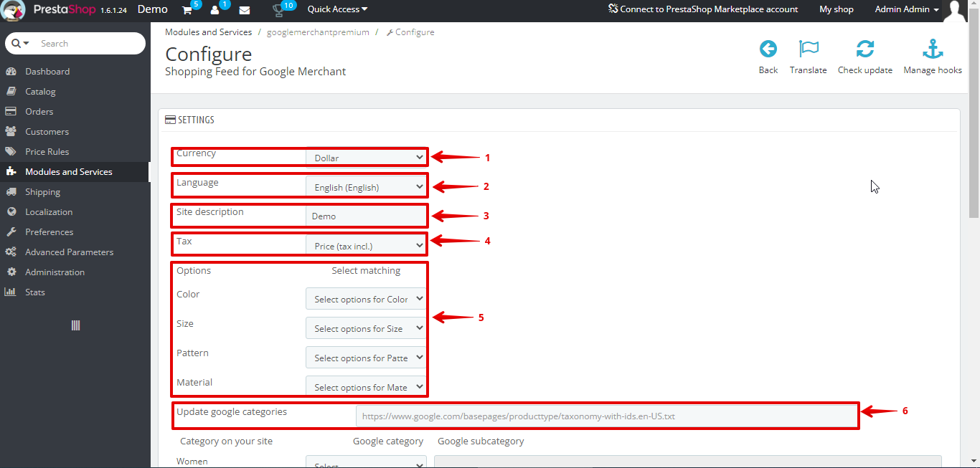980x468 pixels.
Task: Click the Check update refresh icon
Action: (x=865, y=49)
